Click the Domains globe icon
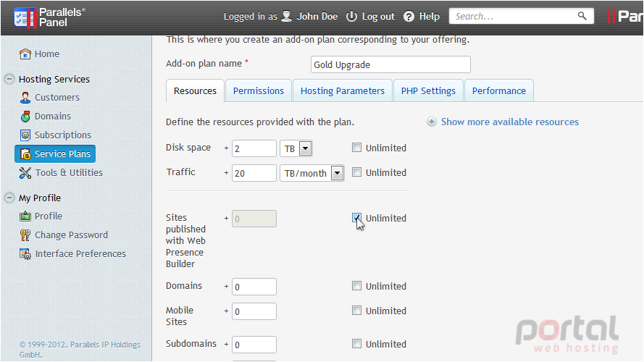 25,116
